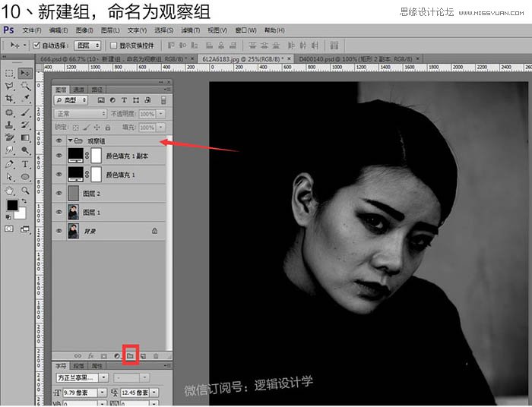Open the 滤镜(T) menu

[x=190, y=30]
